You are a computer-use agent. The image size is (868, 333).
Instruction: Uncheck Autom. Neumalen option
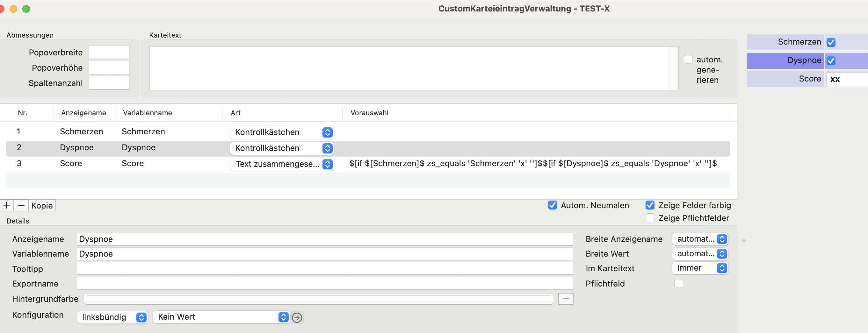[552, 205]
